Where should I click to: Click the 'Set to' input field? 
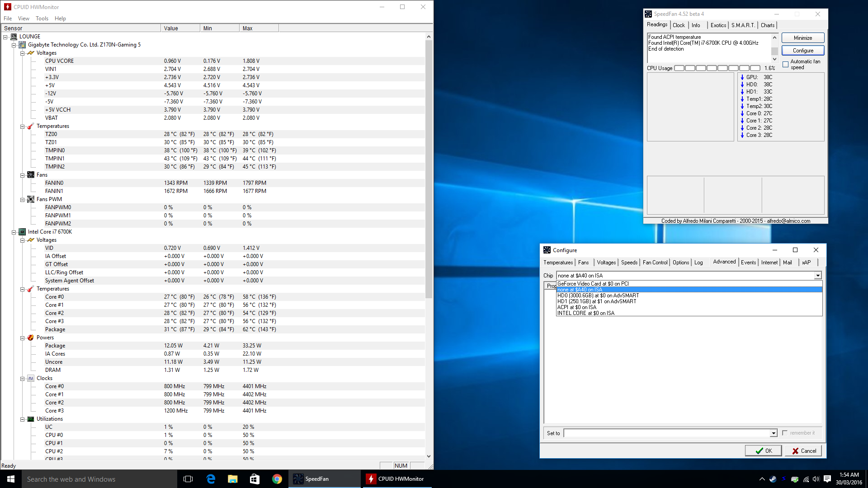pos(667,433)
